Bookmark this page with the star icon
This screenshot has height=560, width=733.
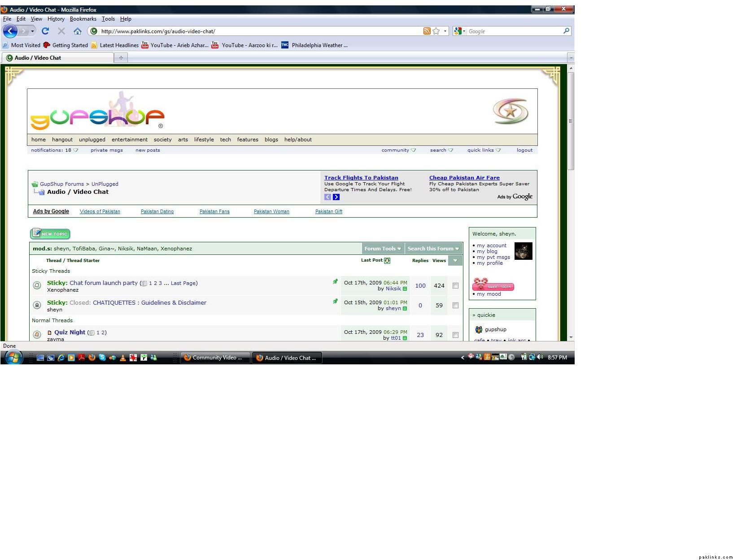(x=436, y=31)
